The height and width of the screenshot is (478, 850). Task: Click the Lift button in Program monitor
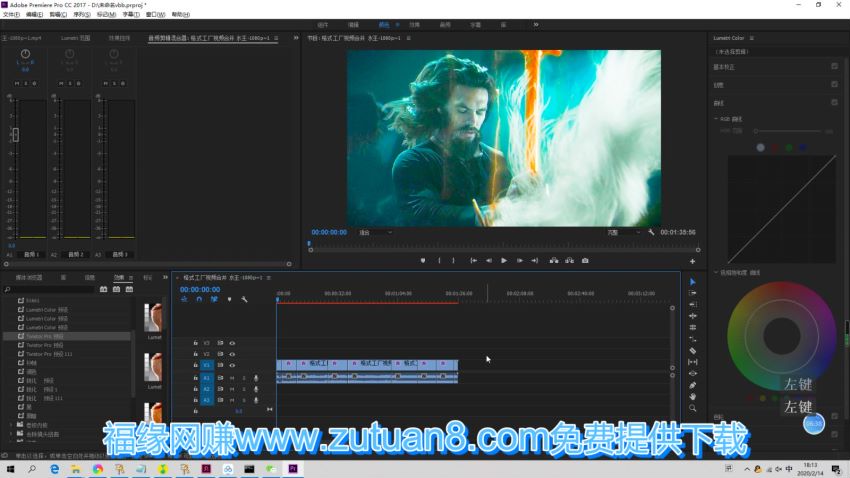[553, 261]
